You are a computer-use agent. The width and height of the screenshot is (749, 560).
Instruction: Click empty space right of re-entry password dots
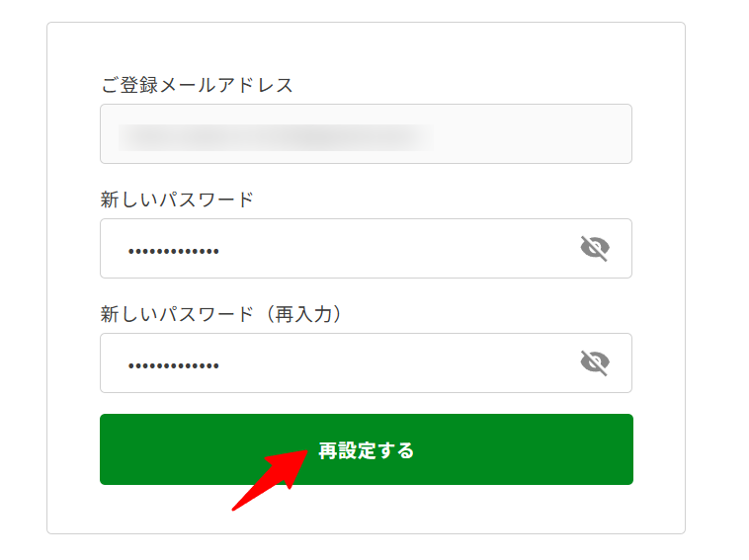point(396,362)
